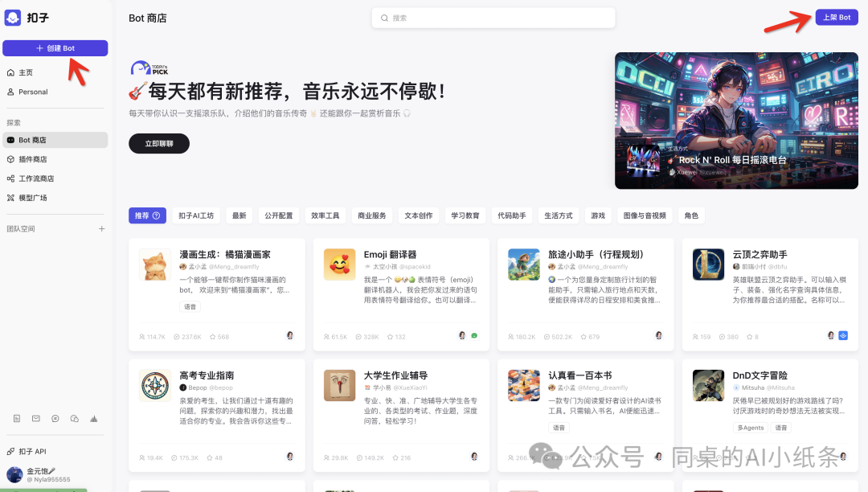The image size is (868, 492).
Task: Select the 最新 filter in Bot store
Action: [239, 215]
